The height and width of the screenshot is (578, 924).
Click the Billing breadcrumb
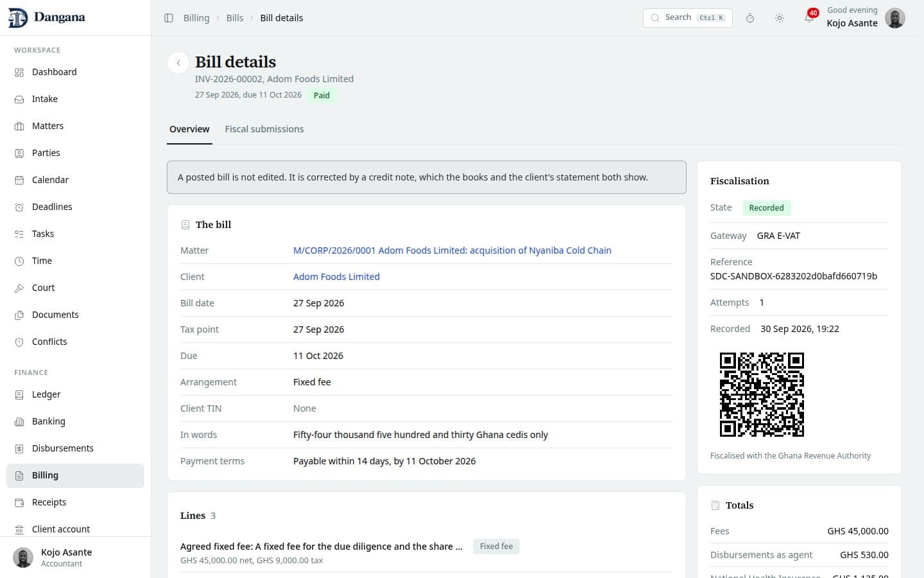[x=196, y=18]
